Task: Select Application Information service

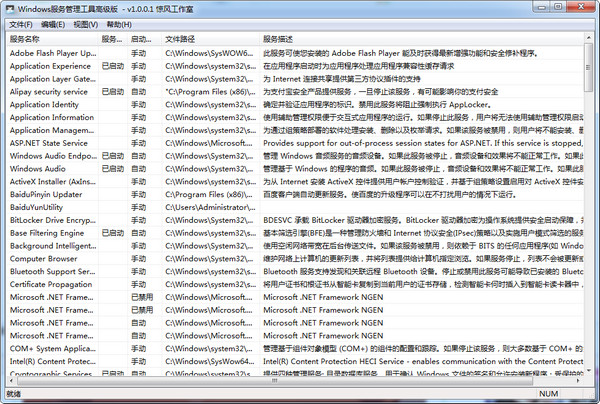Action: [52, 117]
